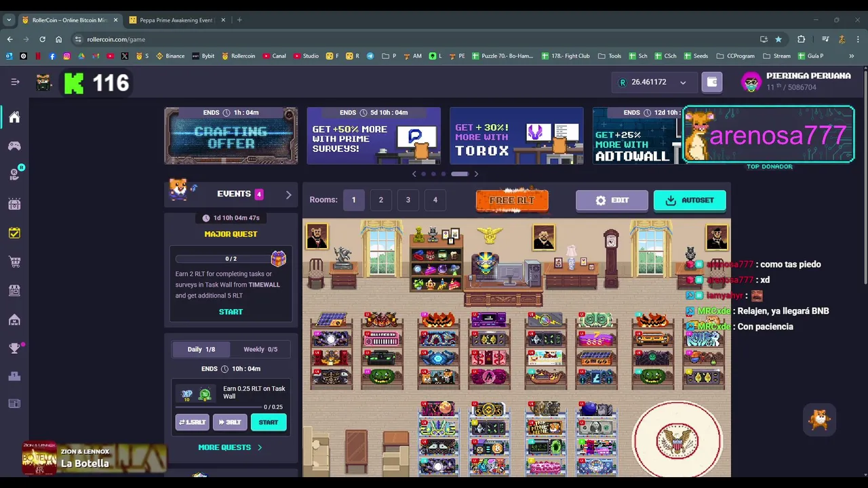868x488 pixels.
Task: Open the Binance bookmark
Action: point(170,56)
